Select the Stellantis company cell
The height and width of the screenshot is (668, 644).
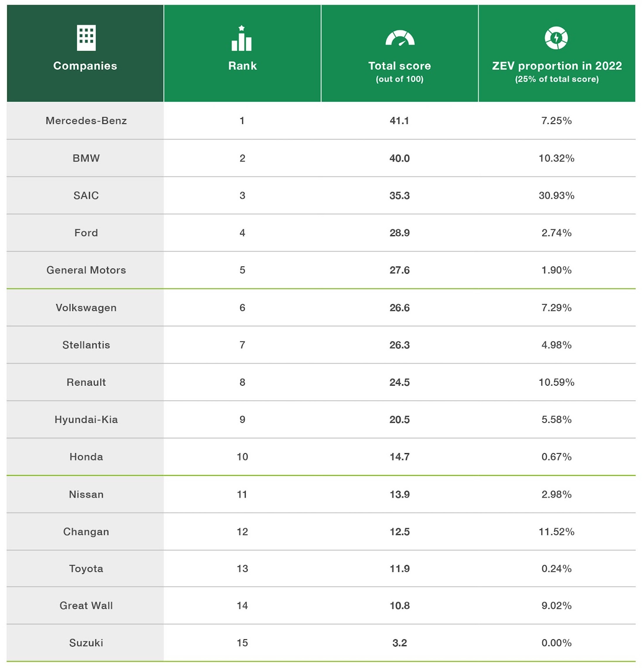tap(86, 345)
